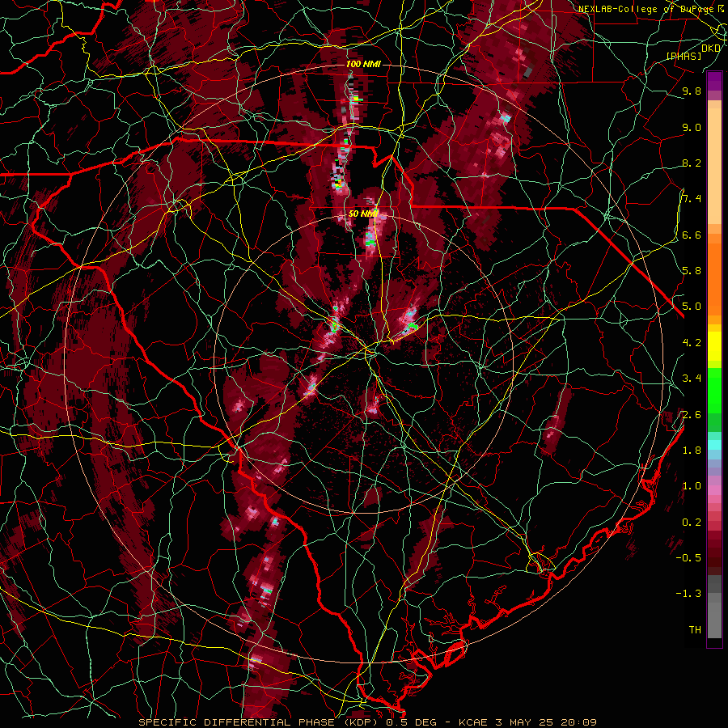The height and width of the screenshot is (728, 728).
Task: Click the 9.8 value on the color scale
Action: [x=692, y=91]
